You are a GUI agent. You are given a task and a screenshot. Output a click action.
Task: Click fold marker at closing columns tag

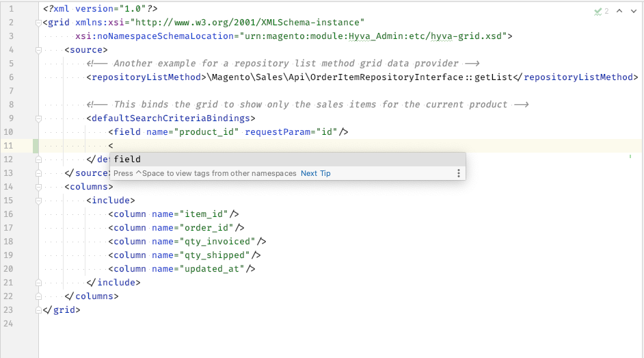[x=38, y=296]
